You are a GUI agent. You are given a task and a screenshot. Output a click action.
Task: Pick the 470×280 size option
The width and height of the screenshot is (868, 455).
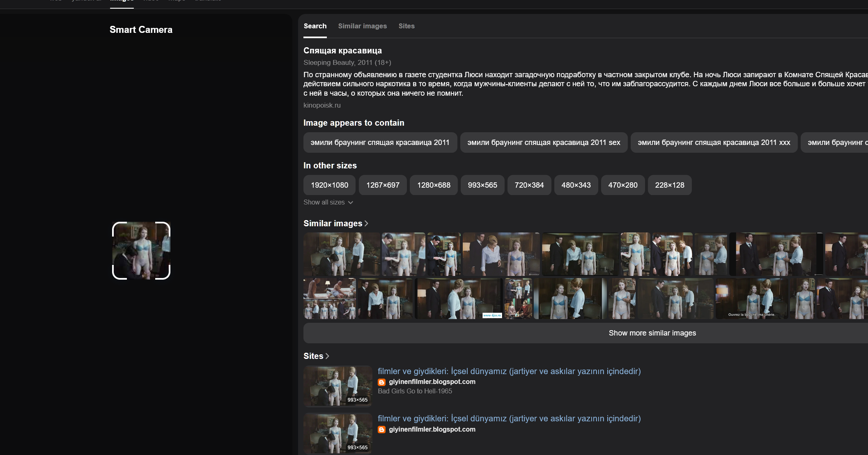622,185
